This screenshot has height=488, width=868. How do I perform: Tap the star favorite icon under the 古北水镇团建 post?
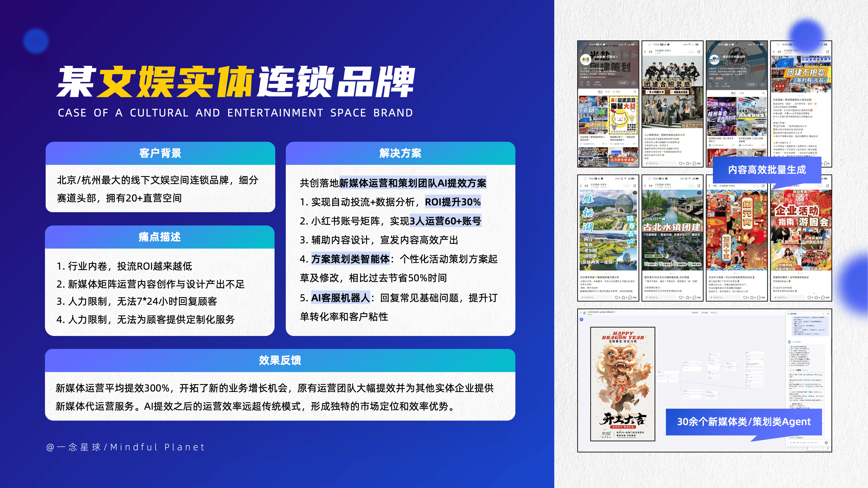tap(688, 297)
